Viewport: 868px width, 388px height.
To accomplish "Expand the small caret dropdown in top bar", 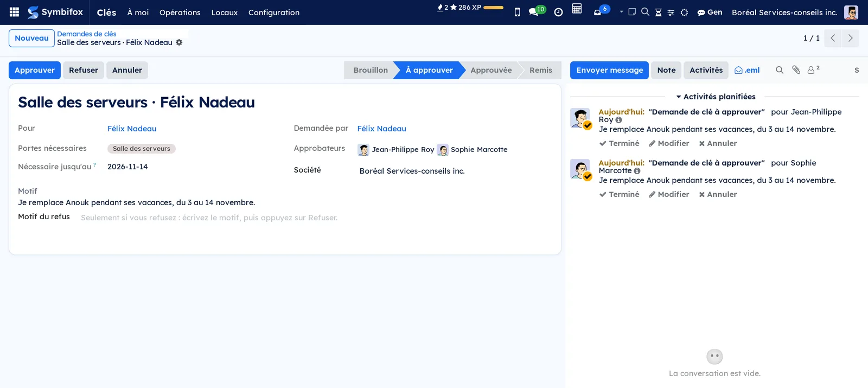I will tap(621, 12).
